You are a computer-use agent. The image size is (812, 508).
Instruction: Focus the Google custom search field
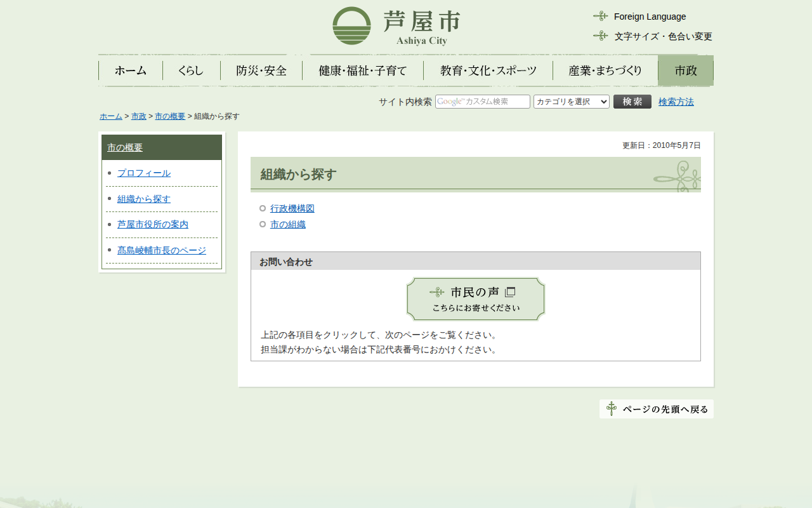482,102
